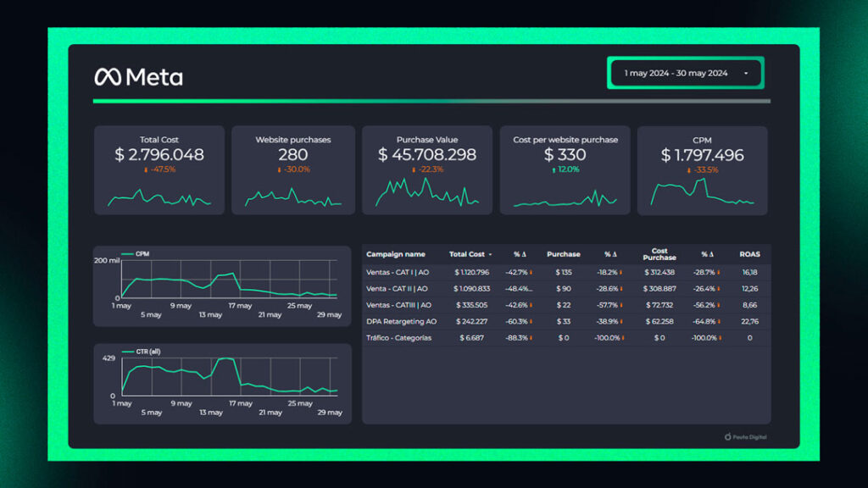Image resolution: width=868 pixels, height=488 pixels.
Task: Click red down arrow under Total Cost
Action: (x=146, y=169)
